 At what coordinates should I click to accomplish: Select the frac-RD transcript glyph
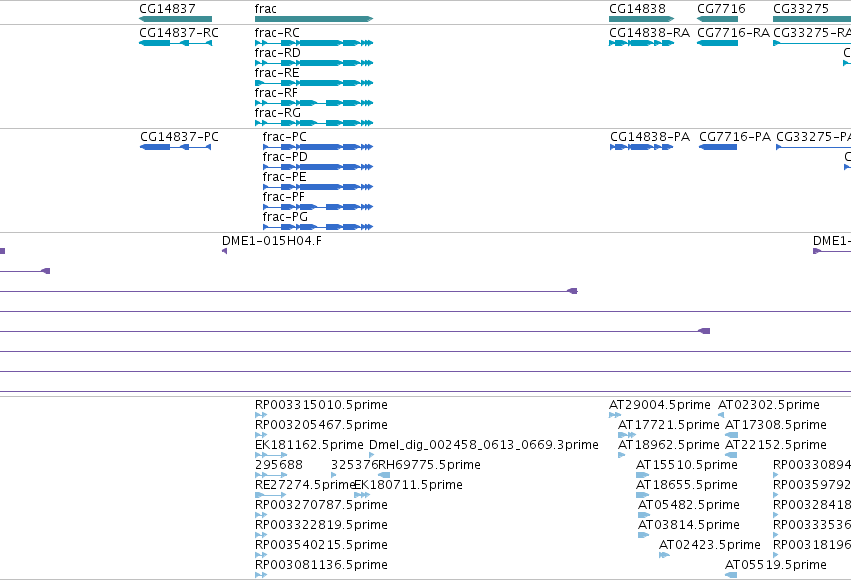point(314,63)
